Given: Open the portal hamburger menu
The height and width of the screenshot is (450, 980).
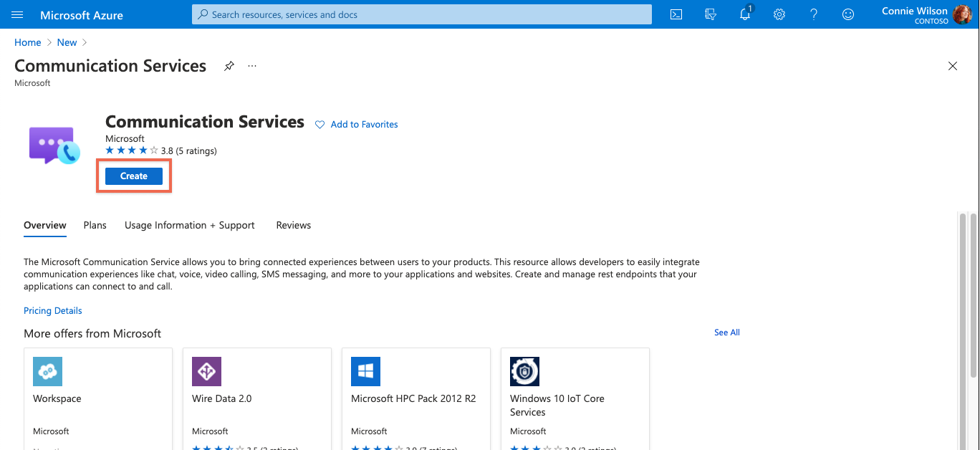Looking at the screenshot, I should [x=16, y=14].
